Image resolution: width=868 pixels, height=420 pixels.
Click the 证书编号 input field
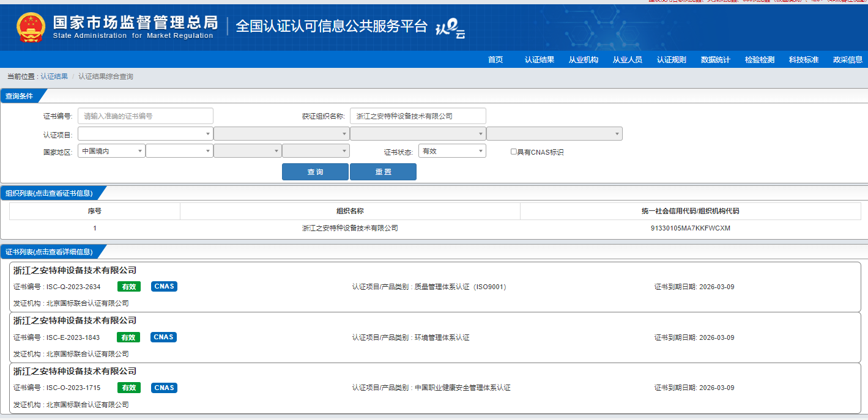[x=145, y=116]
